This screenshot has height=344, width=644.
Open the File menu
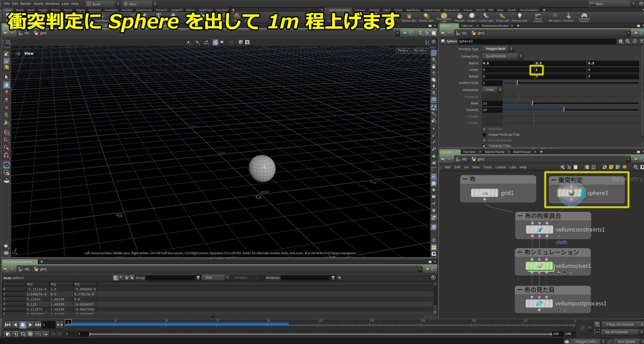6,4
